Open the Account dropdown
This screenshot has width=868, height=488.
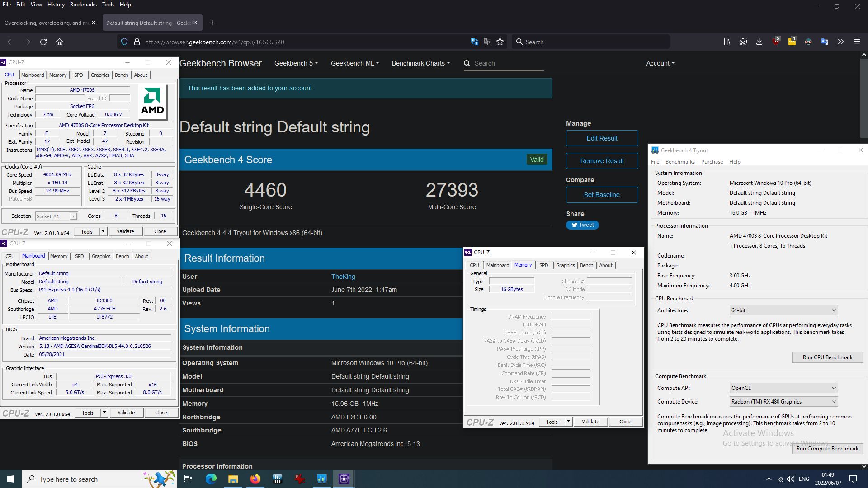pyautogui.click(x=660, y=63)
